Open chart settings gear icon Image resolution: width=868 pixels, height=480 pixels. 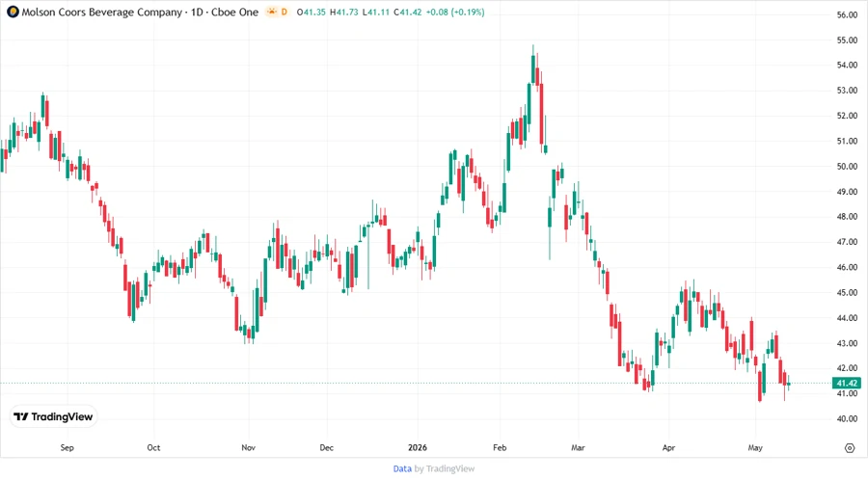(850, 448)
